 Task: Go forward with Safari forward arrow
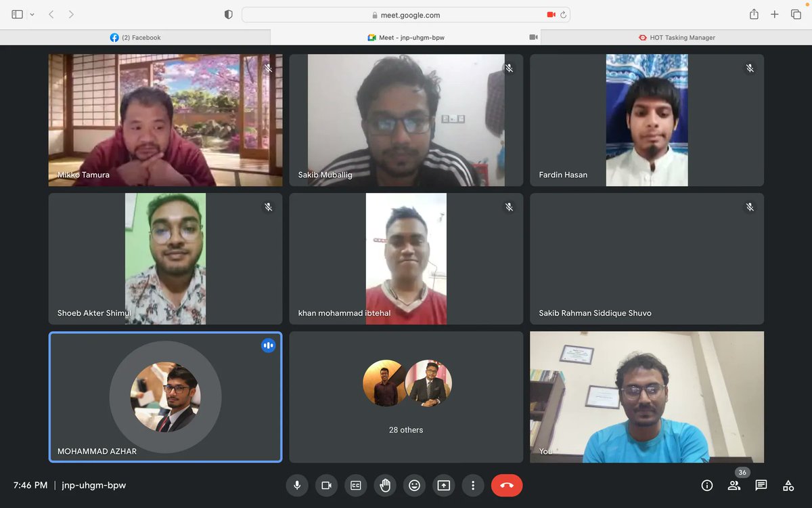point(71,14)
